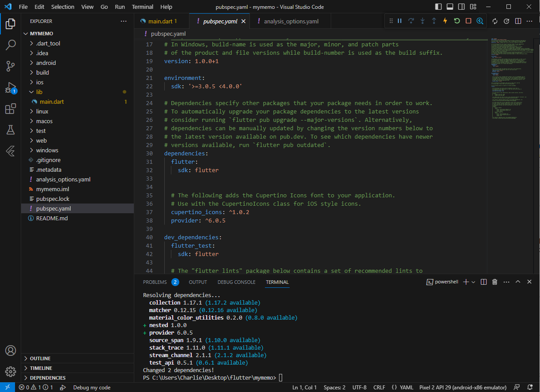Image resolution: width=540 pixels, height=392 pixels.
Task: Stop debugging with the red square
Action: (x=468, y=21)
